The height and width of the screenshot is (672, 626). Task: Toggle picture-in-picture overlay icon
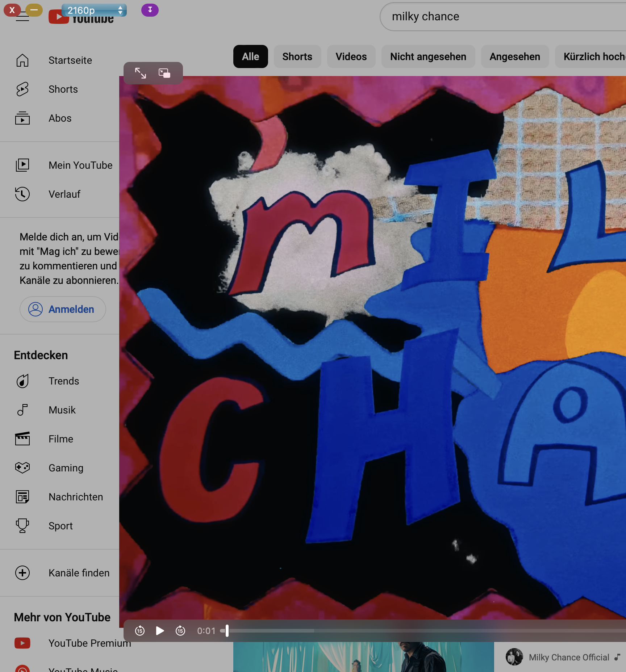pyautogui.click(x=164, y=73)
